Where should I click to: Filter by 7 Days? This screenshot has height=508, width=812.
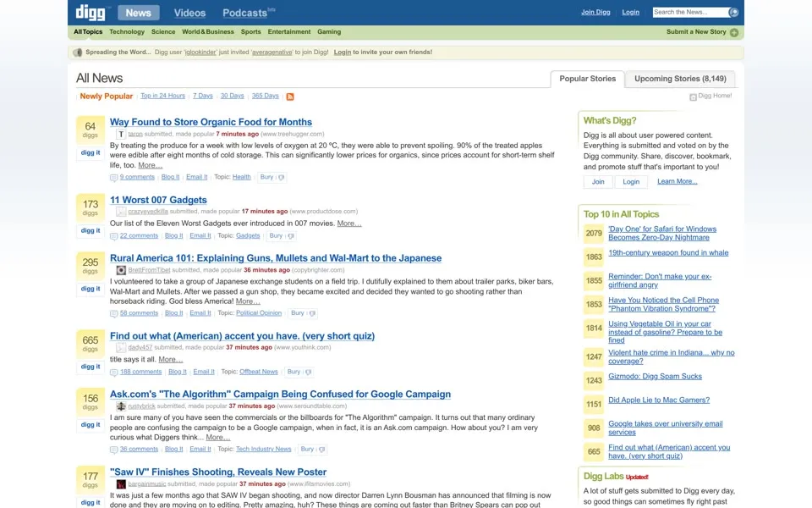click(x=202, y=96)
